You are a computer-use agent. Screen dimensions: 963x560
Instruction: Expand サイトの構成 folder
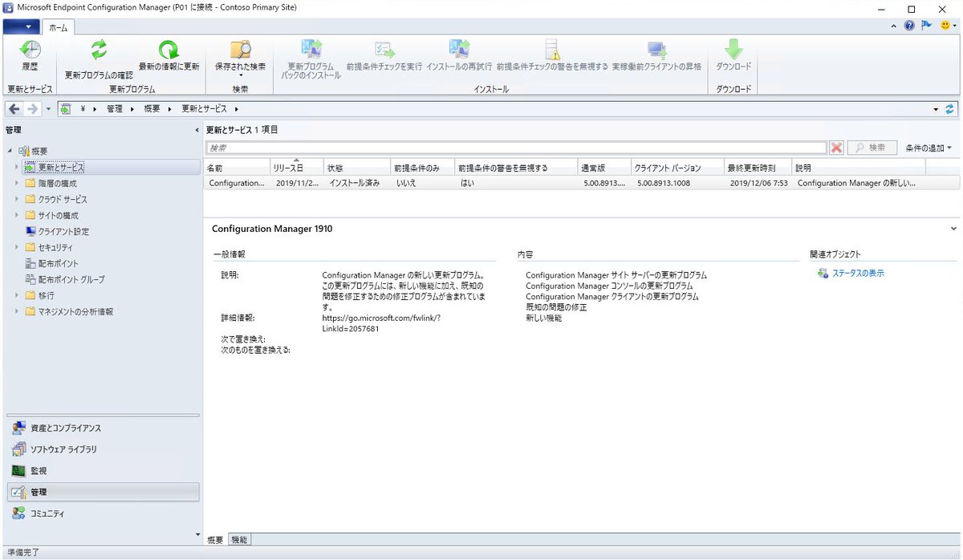tap(16, 215)
